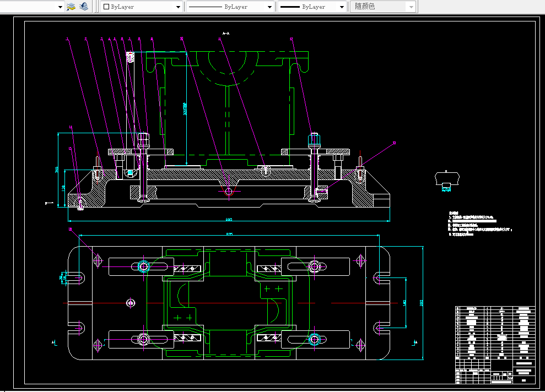This screenshot has width=545, height=392.
Task: Select balloon number 16 in the plan view
Action: tap(70, 229)
